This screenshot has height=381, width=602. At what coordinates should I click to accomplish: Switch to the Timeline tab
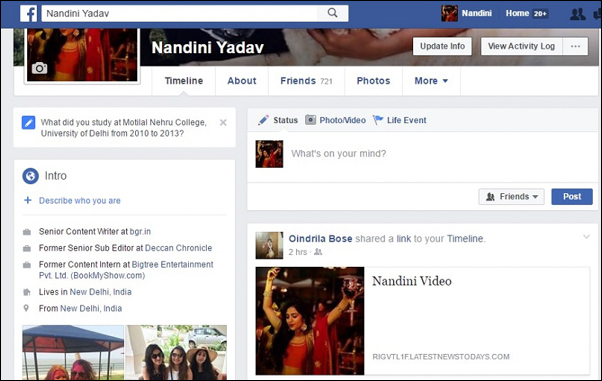click(184, 81)
